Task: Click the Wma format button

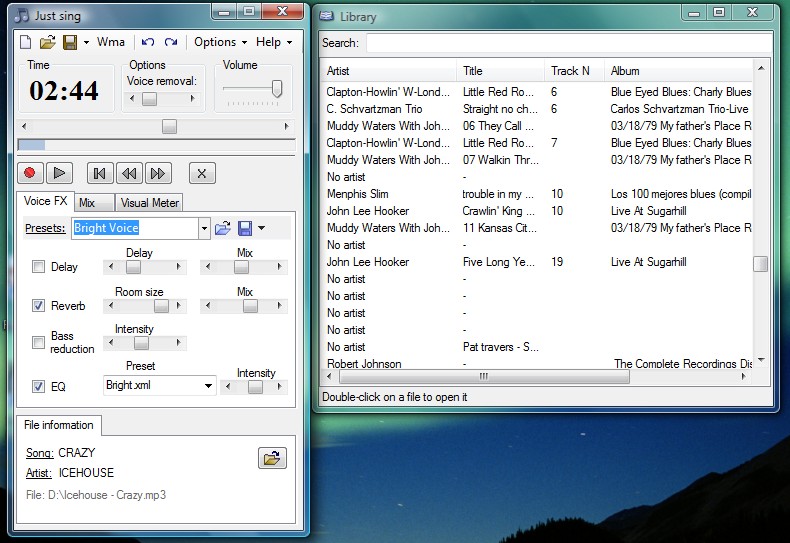Action: pyautogui.click(x=111, y=42)
